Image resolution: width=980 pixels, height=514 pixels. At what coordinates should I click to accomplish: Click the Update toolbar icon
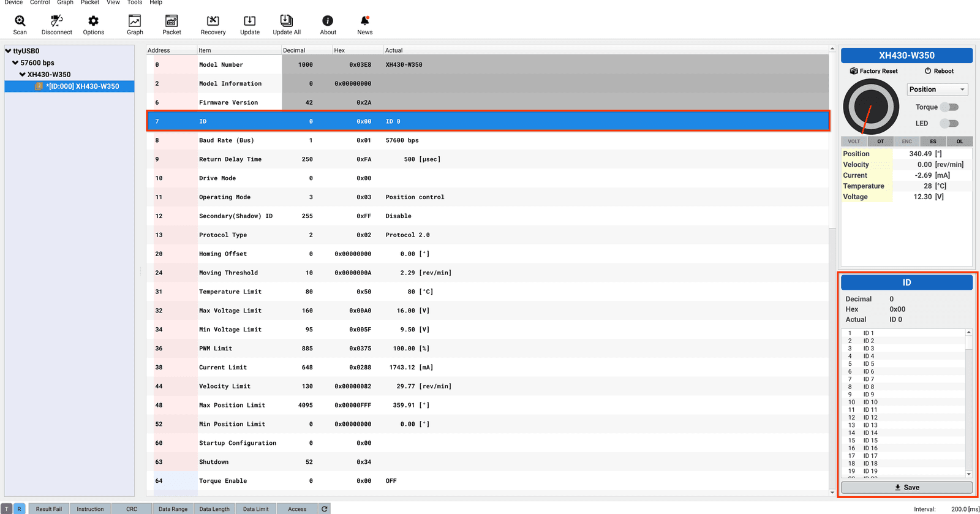(250, 25)
